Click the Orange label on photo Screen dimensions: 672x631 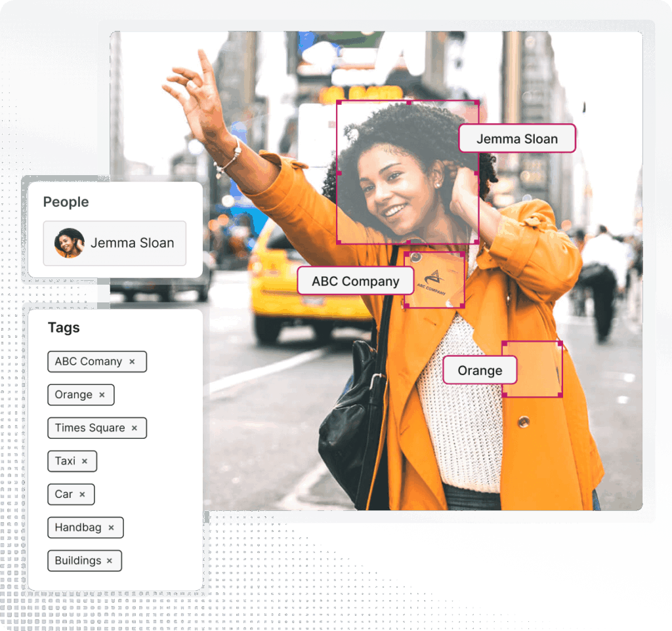pyautogui.click(x=480, y=370)
